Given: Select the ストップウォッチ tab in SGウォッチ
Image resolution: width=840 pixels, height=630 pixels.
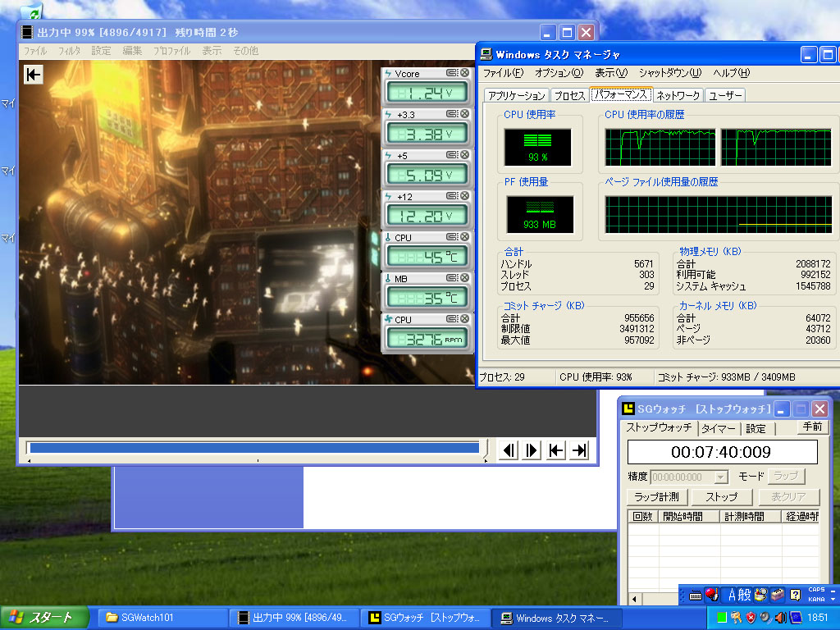Looking at the screenshot, I should [x=659, y=427].
